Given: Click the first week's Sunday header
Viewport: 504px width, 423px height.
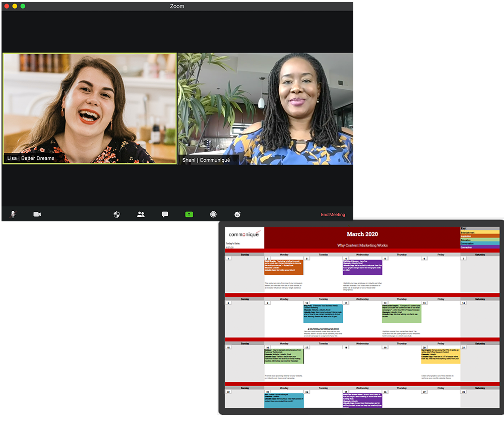Looking at the screenshot, I should click(x=244, y=255).
